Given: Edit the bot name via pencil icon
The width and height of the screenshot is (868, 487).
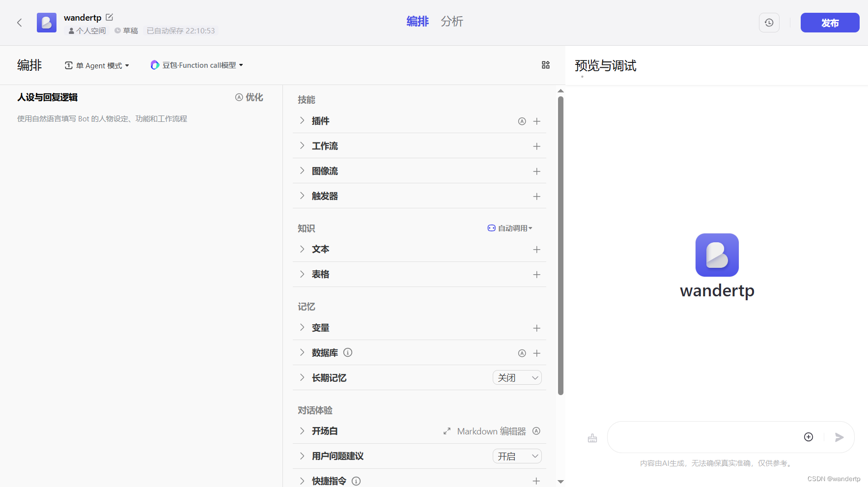Looking at the screenshot, I should click(x=110, y=17).
